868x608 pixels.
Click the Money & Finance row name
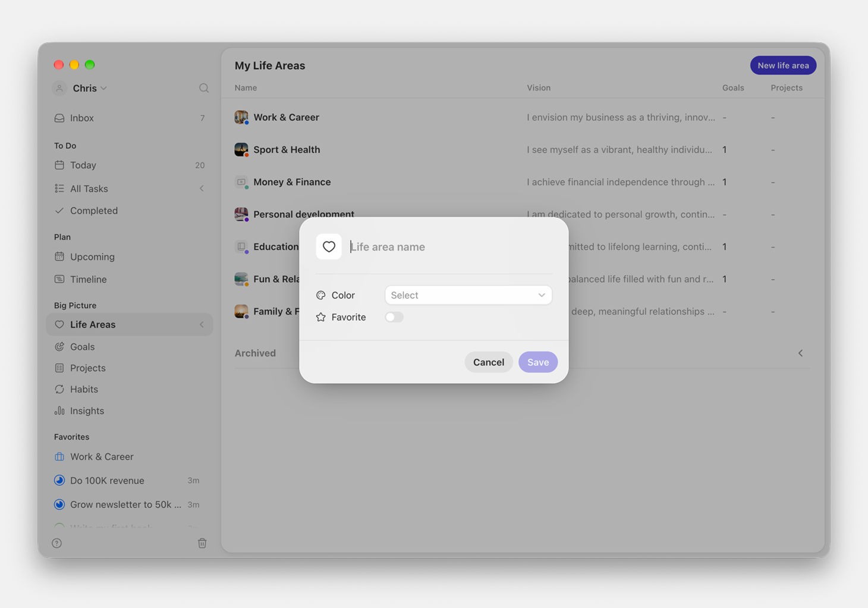[292, 182]
